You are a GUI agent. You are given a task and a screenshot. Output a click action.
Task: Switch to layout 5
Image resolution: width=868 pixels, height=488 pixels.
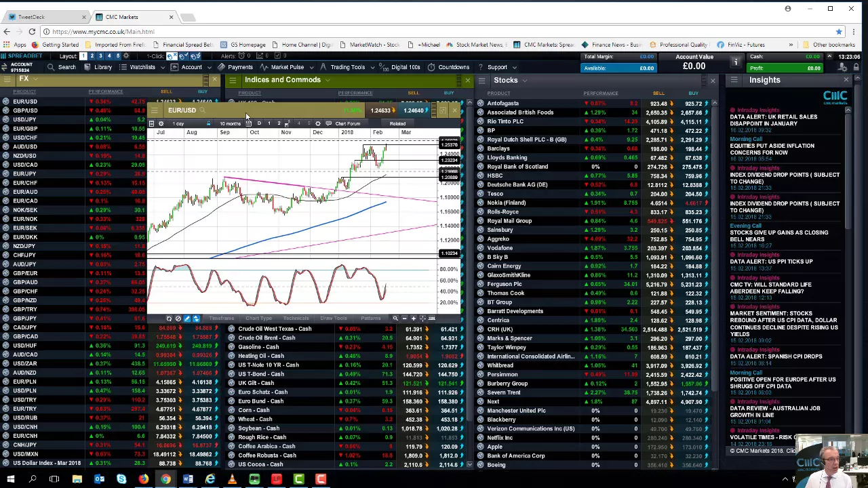click(x=118, y=56)
